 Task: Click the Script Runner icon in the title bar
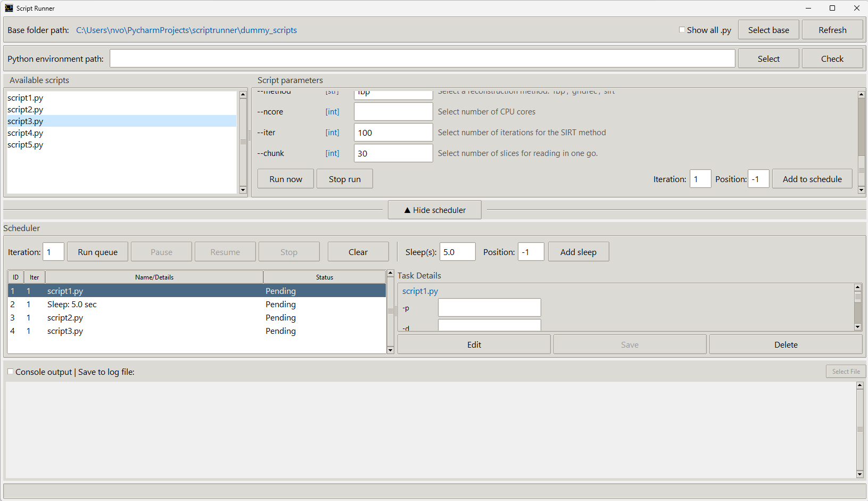pos(8,8)
